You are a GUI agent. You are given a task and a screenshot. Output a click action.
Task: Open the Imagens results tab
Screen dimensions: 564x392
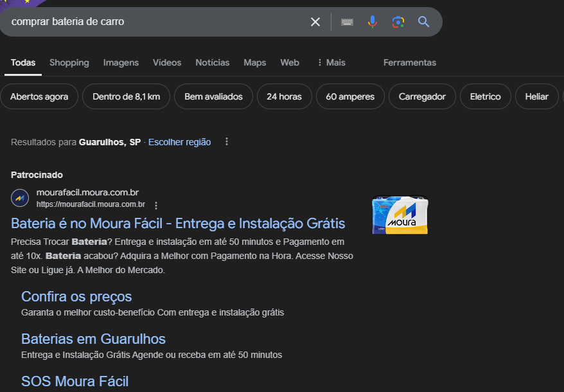pos(120,62)
